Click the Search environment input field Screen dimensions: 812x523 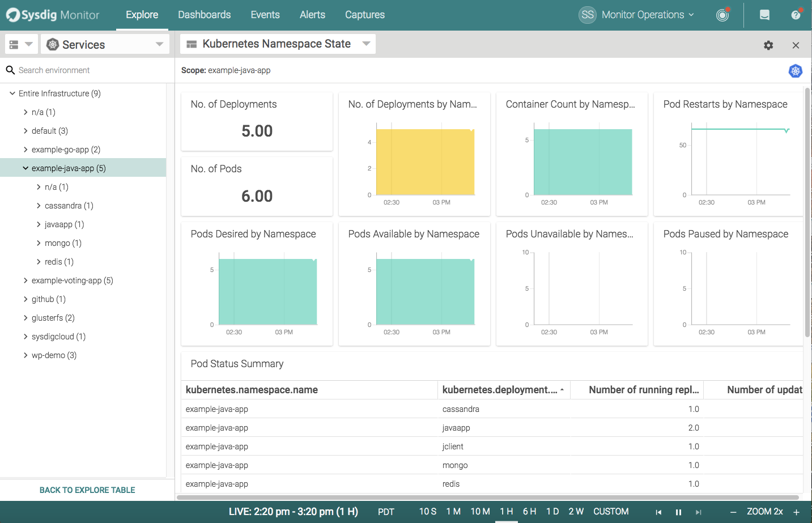tap(85, 70)
